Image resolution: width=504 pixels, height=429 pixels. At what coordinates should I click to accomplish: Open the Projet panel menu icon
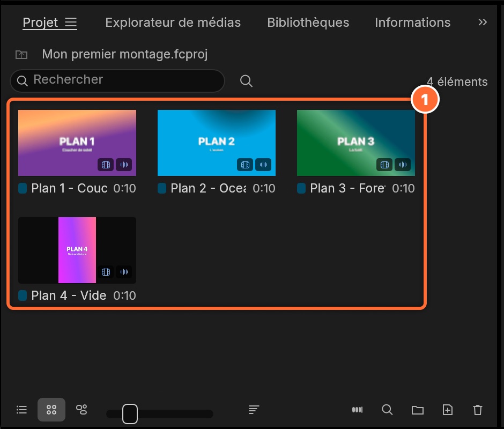71,23
